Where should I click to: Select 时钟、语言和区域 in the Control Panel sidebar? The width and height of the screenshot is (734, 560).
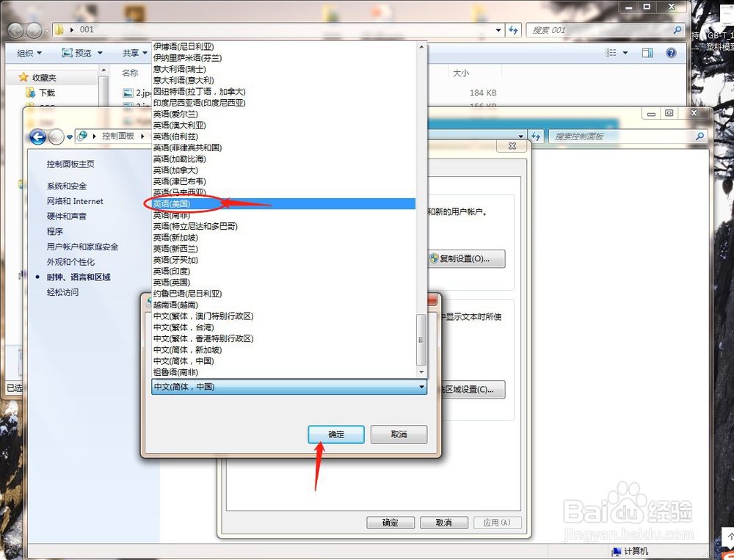(x=81, y=277)
